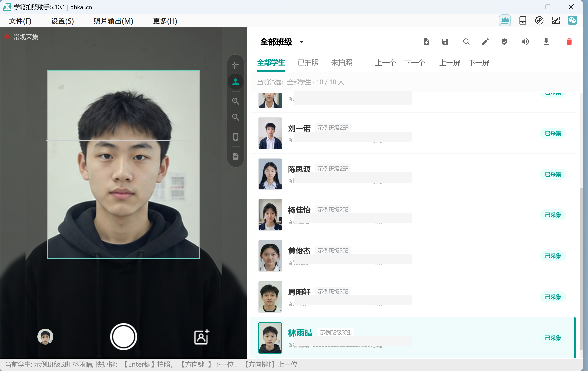Click the download arrow icon
This screenshot has height=371, width=588.
(546, 42)
